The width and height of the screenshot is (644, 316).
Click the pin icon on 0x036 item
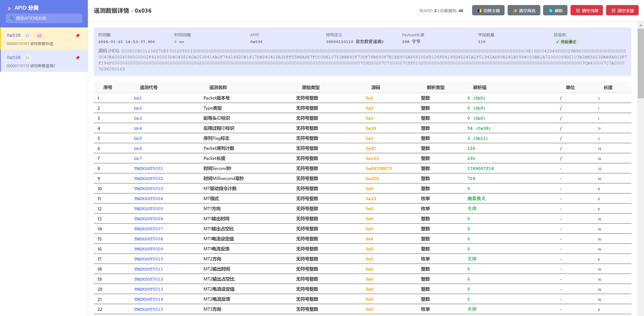[78, 58]
